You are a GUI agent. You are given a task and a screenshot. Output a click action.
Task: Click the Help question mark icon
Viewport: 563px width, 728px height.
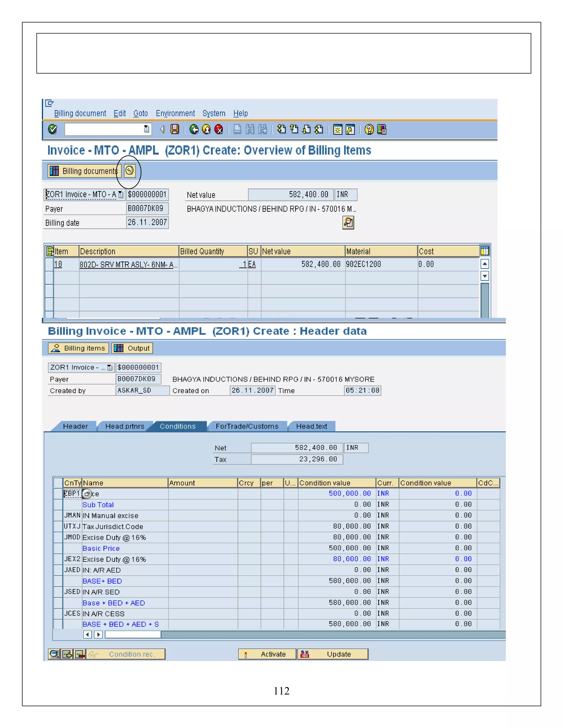[x=369, y=129]
